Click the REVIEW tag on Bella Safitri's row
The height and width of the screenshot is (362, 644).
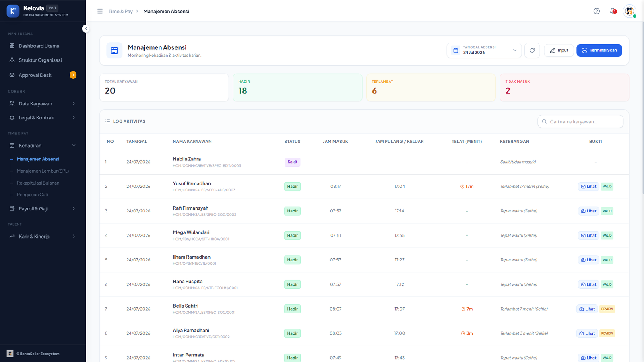(607, 309)
